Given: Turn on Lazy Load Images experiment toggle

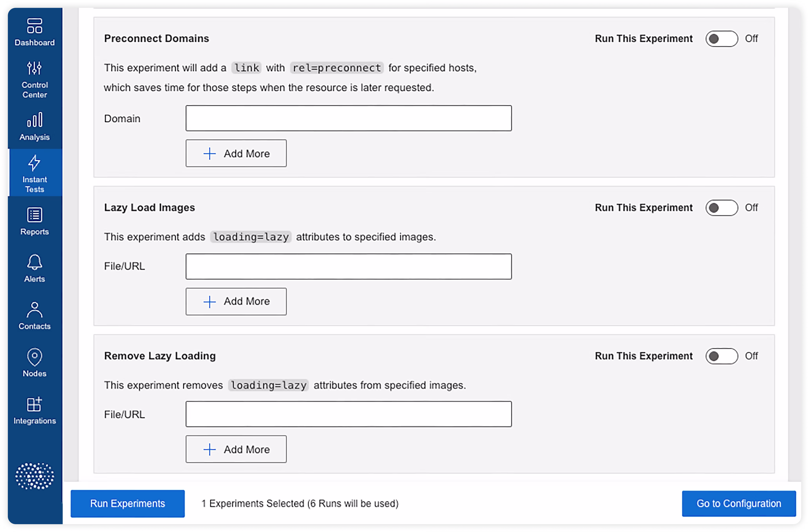Looking at the screenshot, I should [721, 208].
